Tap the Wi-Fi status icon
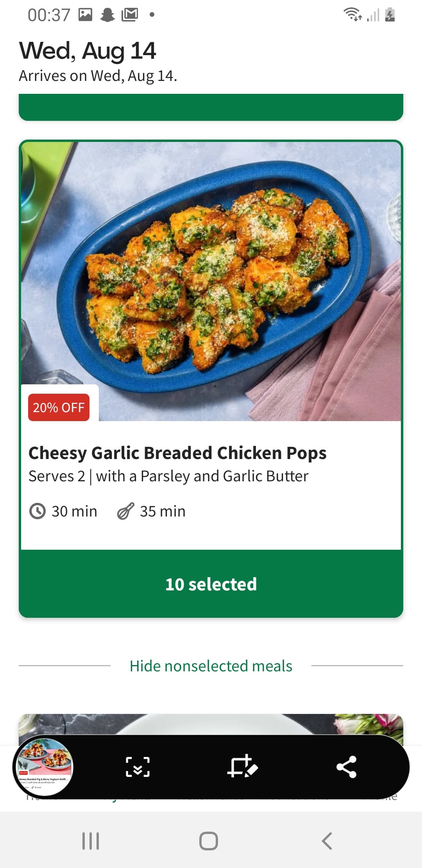 click(352, 15)
